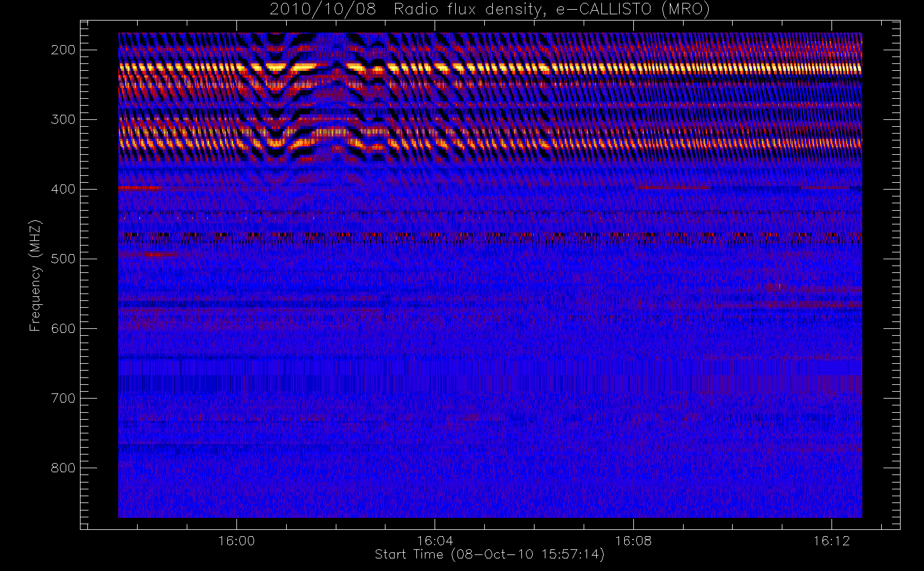Click the 'Frequency (MHz)' axis label
Viewport: 924px width, 571px height.
click(35, 276)
